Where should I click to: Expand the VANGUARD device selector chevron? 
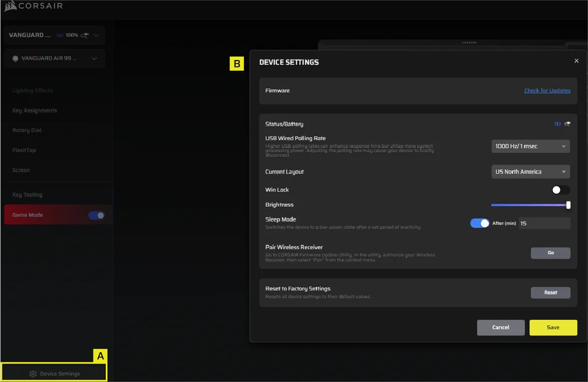96,35
